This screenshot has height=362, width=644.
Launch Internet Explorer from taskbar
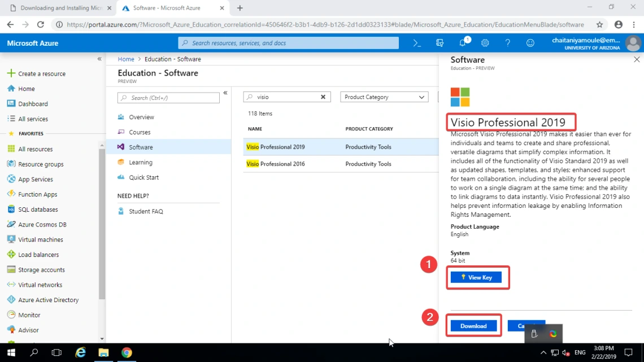point(80,352)
